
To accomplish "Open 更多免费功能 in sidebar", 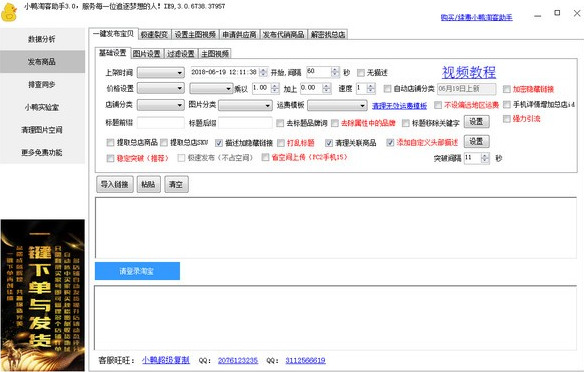I will click(x=42, y=152).
